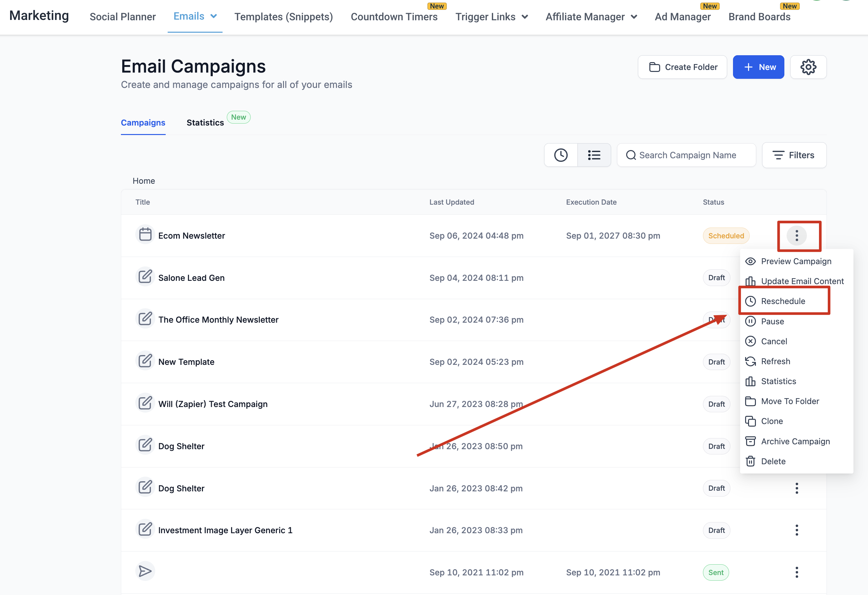Click the edit icon for New Template

coord(145,361)
